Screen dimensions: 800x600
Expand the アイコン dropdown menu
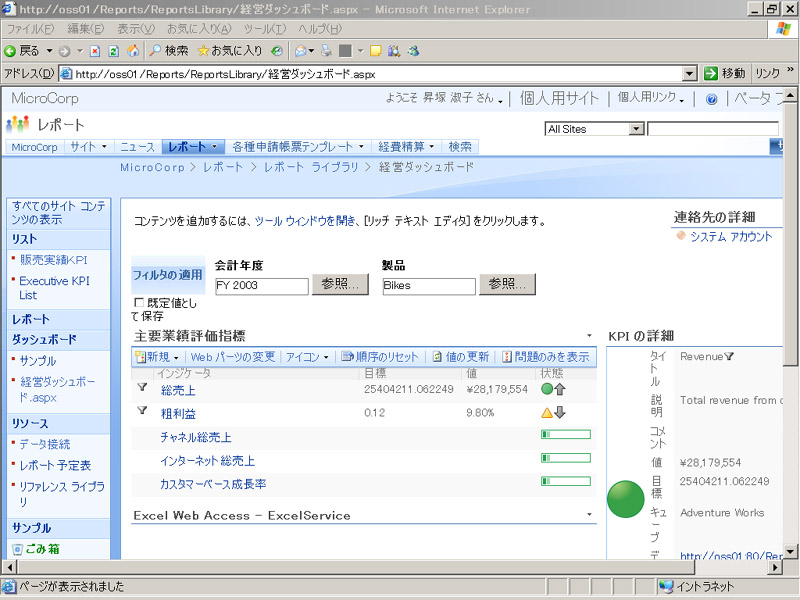(x=326, y=357)
